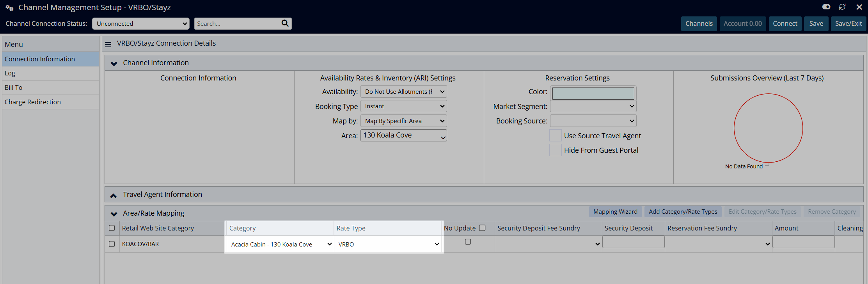Image resolution: width=868 pixels, height=284 pixels.
Task: Click the No Data Found label
Action: tap(744, 166)
